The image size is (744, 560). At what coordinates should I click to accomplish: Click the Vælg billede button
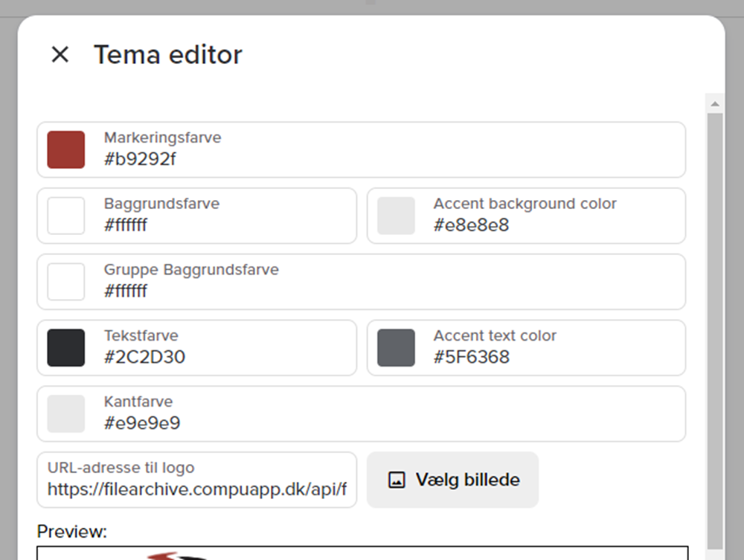coord(452,480)
